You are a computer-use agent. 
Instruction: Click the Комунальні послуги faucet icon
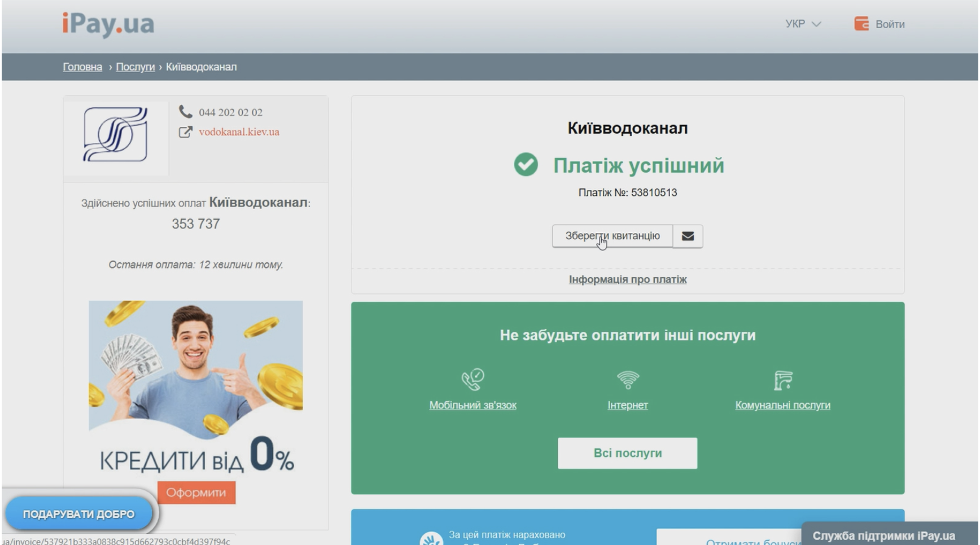click(783, 380)
